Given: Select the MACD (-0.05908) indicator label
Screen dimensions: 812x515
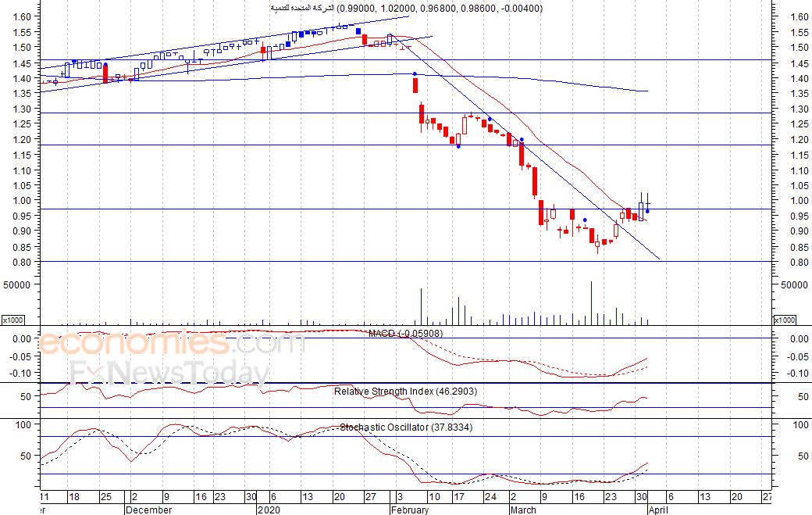Looking at the screenshot, I should (x=405, y=334).
